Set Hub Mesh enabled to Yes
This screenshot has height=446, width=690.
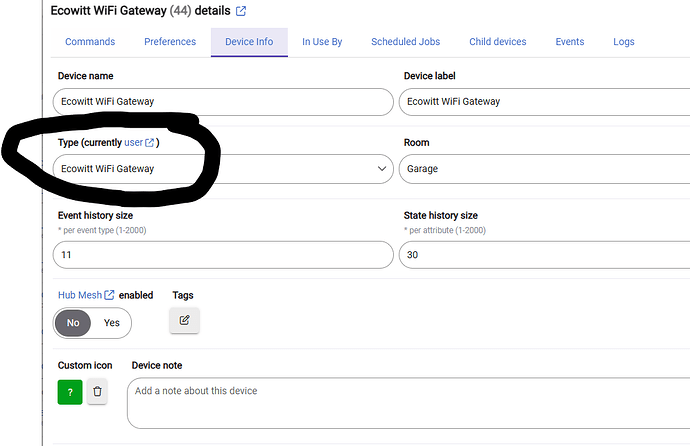(111, 323)
